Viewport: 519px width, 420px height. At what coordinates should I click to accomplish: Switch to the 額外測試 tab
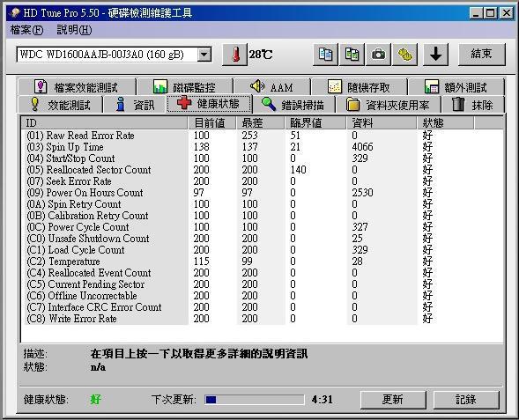click(456, 87)
